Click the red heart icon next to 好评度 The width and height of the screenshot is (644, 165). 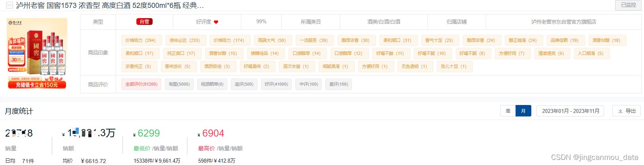pos(216,22)
